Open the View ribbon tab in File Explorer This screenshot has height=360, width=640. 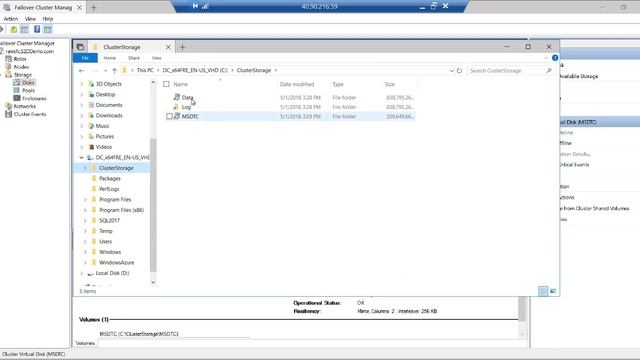tap(156, 58)
